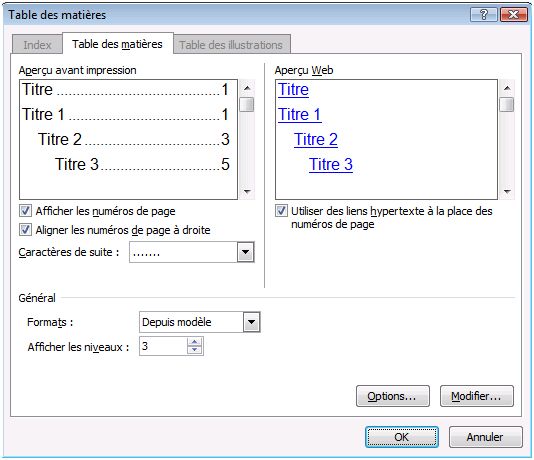
Task: Click the help question mark button
Action: tap(484, 15)
